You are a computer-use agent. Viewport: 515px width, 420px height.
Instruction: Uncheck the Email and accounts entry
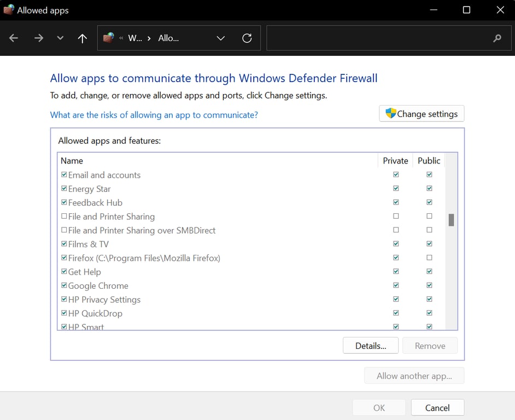pos(64,174)
